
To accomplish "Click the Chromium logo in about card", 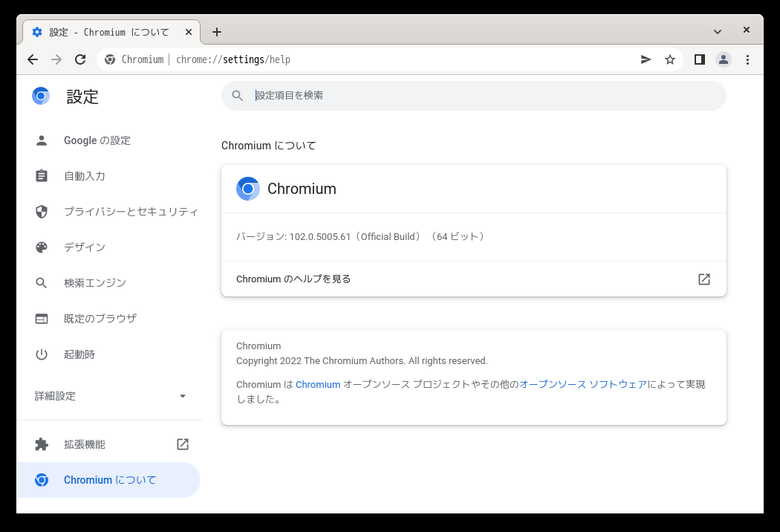I will tap(247, 189).
